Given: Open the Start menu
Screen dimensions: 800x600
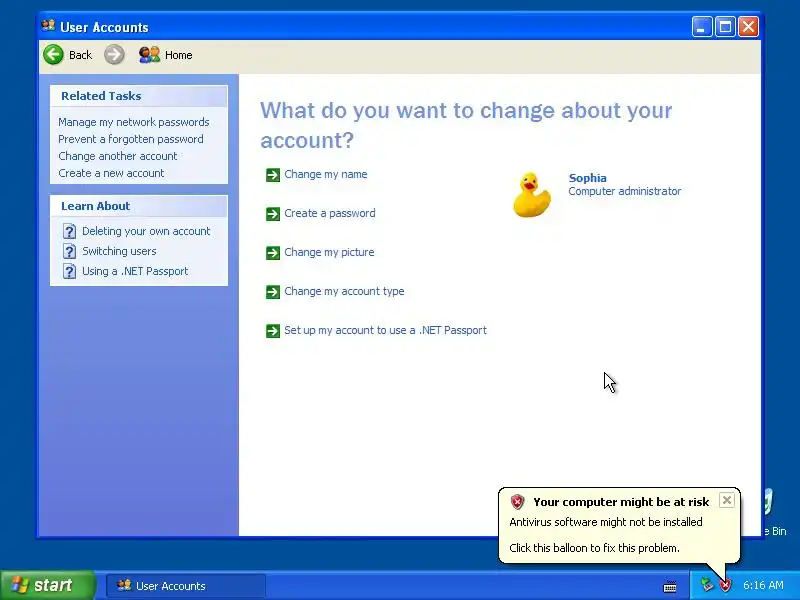Looking at the screenshot, I should coord(47,585).
